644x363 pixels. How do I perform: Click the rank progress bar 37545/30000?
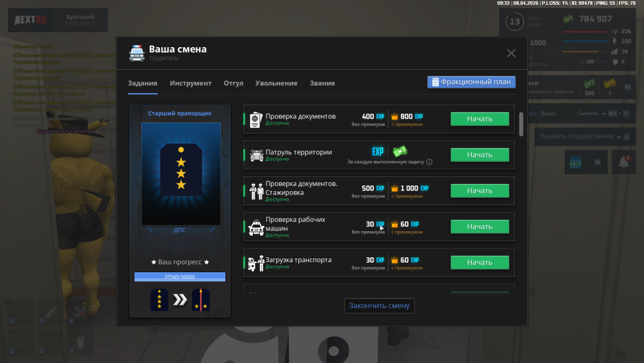[179, 277]
